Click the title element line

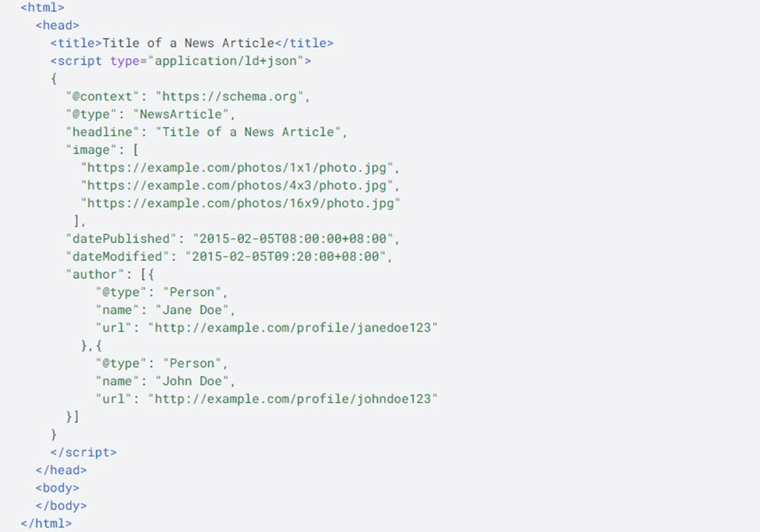click(x=192, y=43)
